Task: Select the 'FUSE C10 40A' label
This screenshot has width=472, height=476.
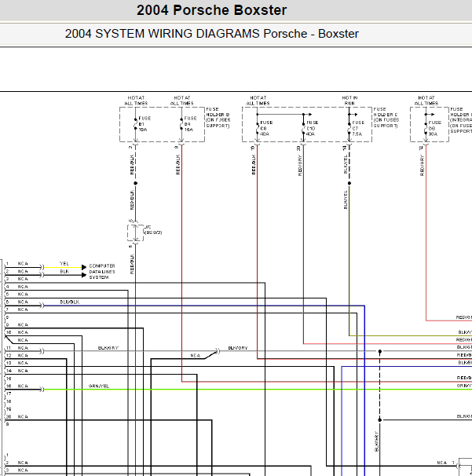Action: pyautogui.click(x=312, y=128)
